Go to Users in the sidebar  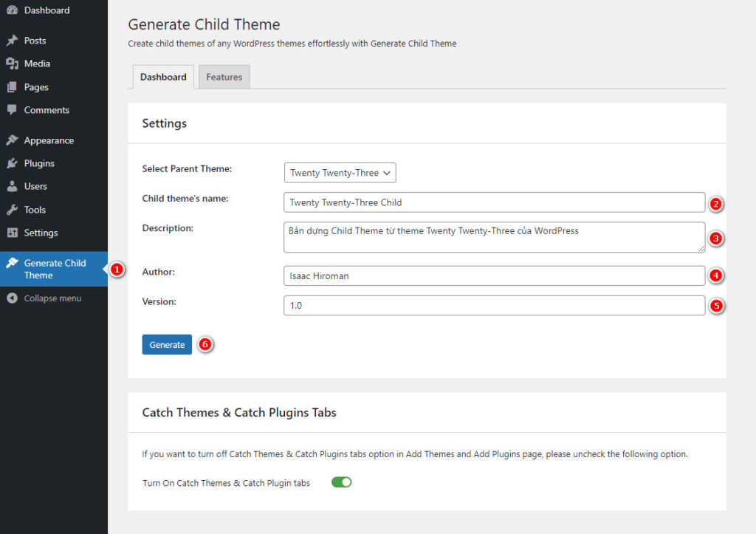click(x=54, y=186)
